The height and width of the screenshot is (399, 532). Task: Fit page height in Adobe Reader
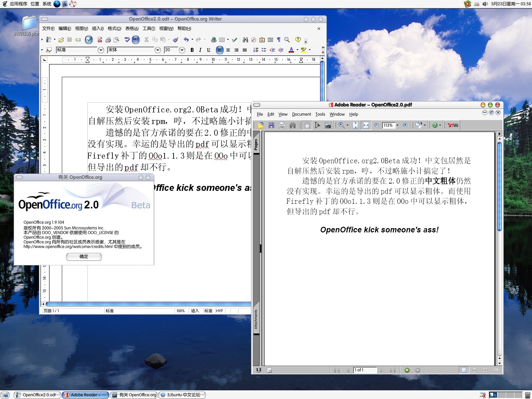pyautogui.click(x=355, y=125)
